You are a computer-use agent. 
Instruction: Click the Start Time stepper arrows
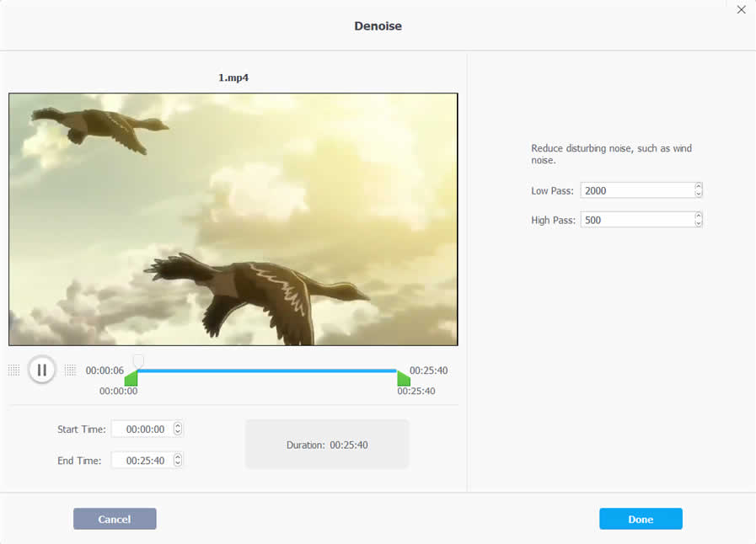click(x=177, y=429)
